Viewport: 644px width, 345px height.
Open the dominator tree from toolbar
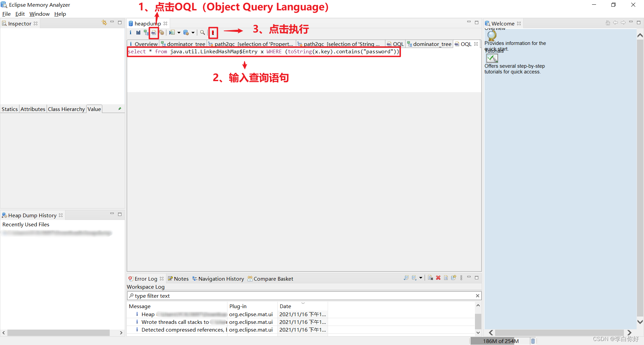[x=146, y=33]
